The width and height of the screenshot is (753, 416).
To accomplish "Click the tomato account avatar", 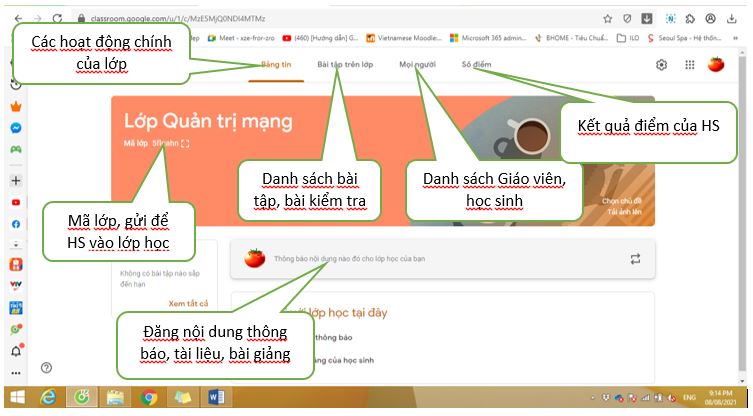I will click(716, 65).
